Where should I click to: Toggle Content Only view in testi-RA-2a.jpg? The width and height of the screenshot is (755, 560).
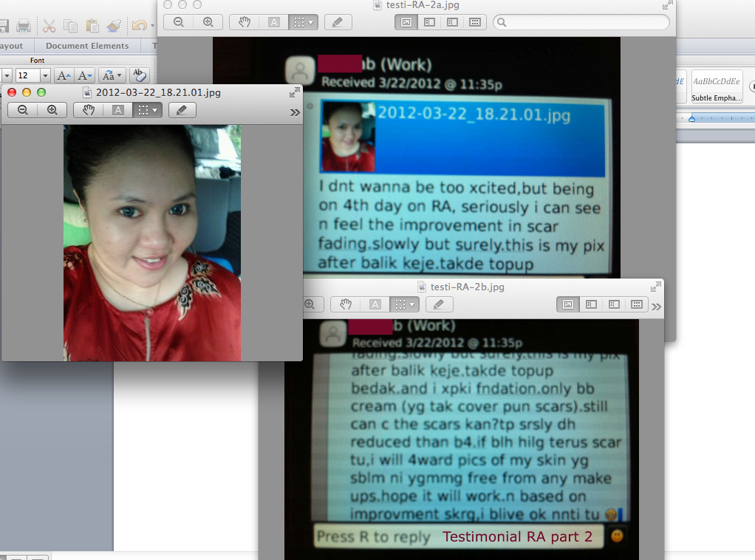click(x=407, y=22)
